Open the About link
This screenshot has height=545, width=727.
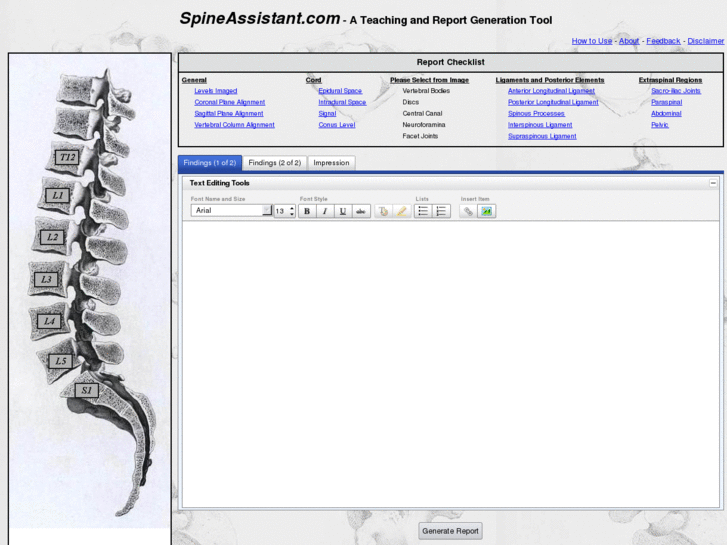(629, 41)
